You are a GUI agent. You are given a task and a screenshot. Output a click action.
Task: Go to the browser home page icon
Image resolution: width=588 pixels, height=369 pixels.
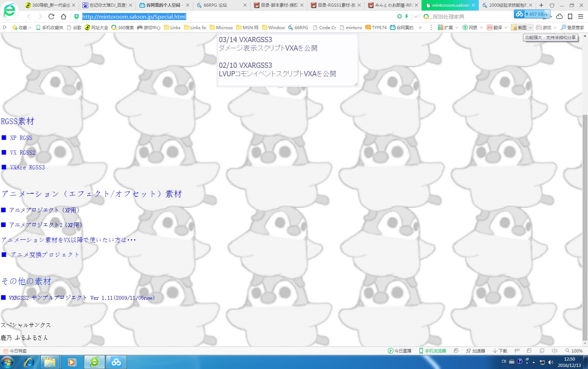[64, 17]
